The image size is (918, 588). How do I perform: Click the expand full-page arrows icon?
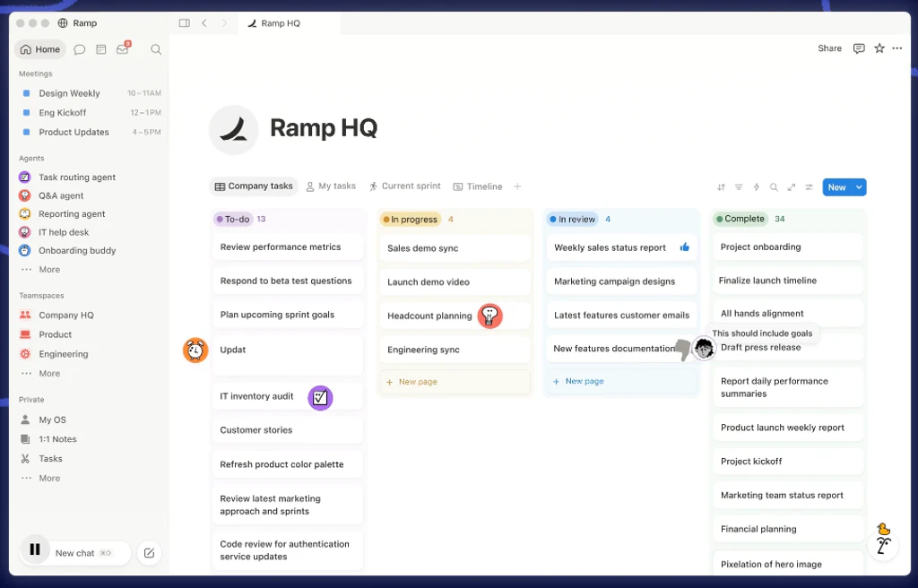click(792, 187)
